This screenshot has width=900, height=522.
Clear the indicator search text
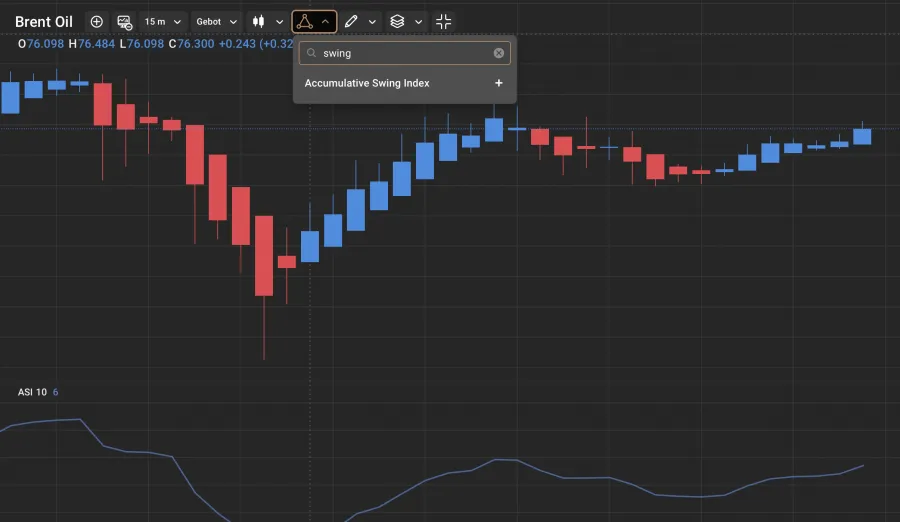(x=499, y=53)
